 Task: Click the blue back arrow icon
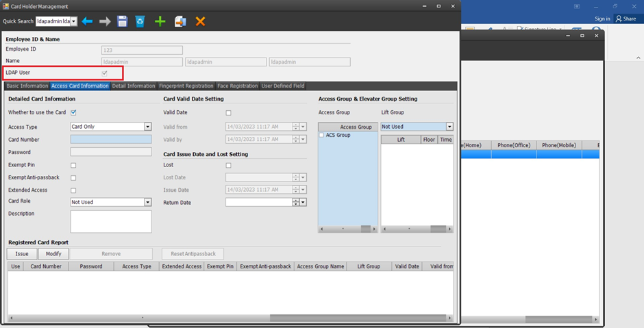point(87,22)
